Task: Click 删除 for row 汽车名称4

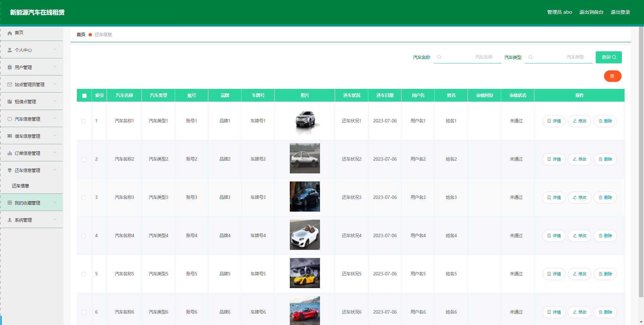Action: (x=605, y=236)
